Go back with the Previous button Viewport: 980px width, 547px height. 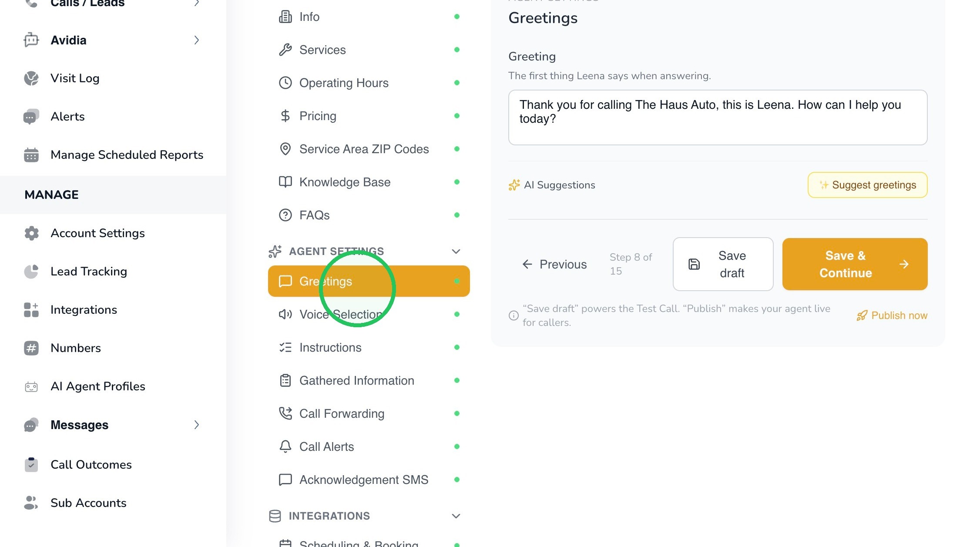[554, 264]
